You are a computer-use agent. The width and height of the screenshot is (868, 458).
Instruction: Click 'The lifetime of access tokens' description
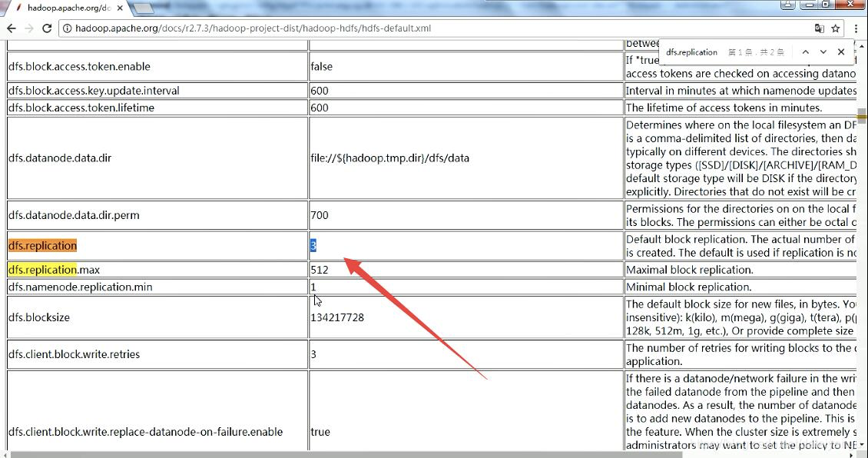pyautogui.click(x=724, y=108)
